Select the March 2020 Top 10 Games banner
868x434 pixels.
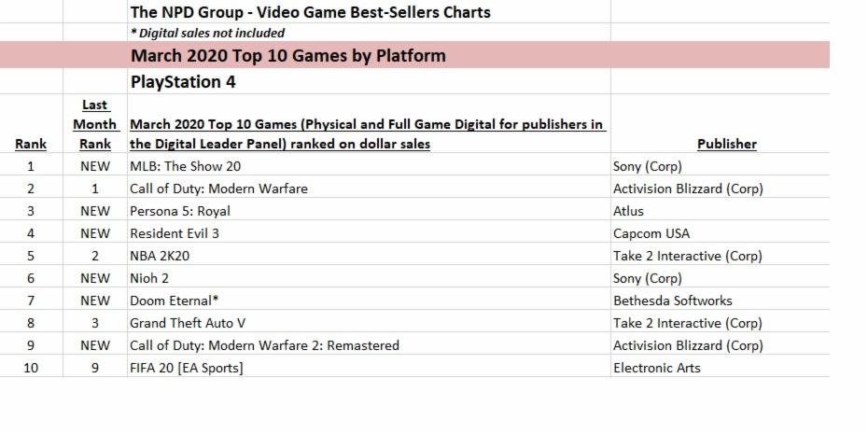287,56
